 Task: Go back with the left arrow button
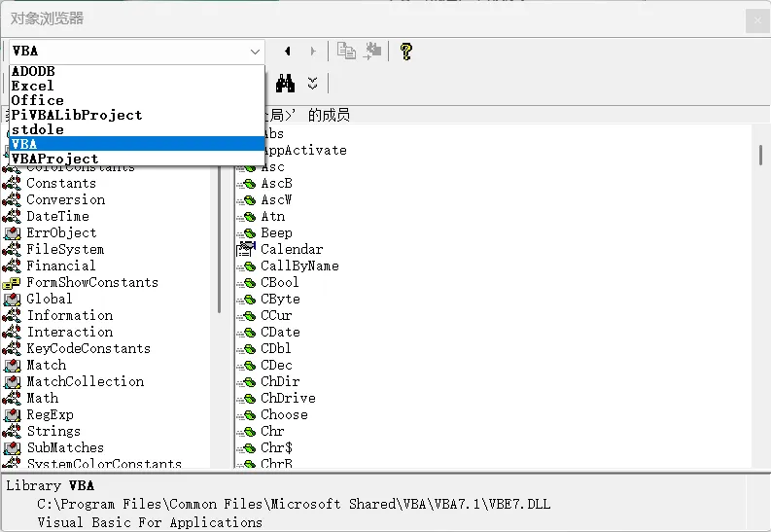288,52
